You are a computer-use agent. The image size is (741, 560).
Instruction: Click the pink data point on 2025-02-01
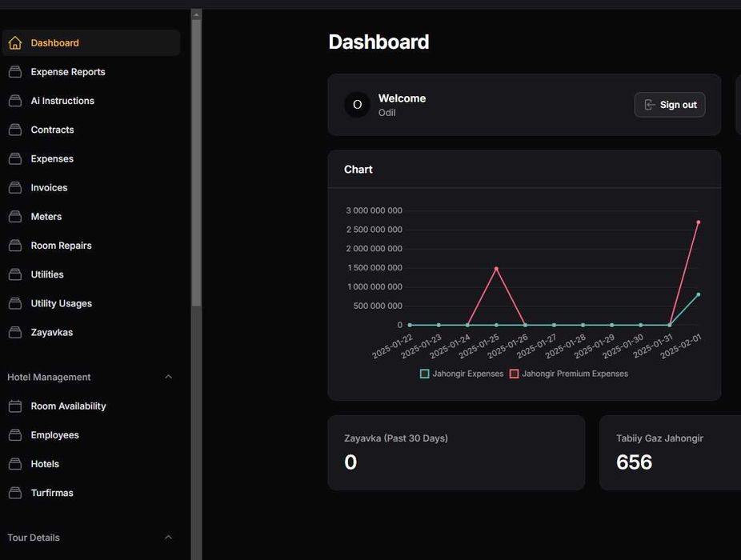click(699, 222)
